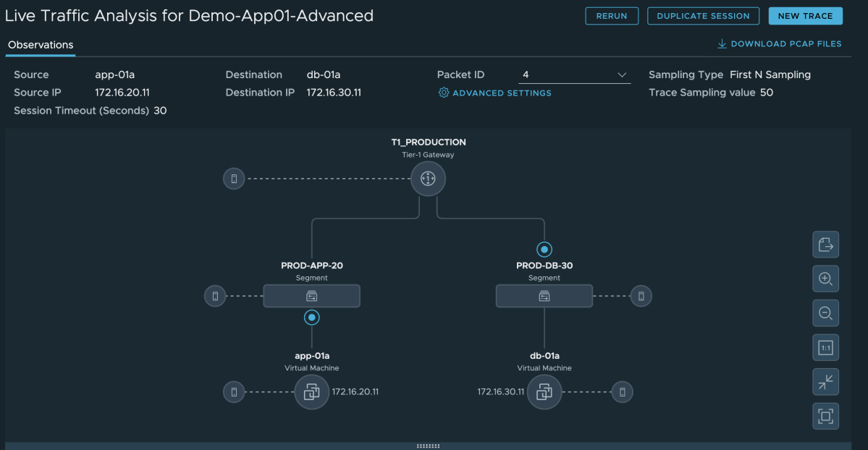Toggle the observation point on PROD-DB-30
The height and width of the screenshot is (450, 868).
pyautogui.click(x=544, y=250)
